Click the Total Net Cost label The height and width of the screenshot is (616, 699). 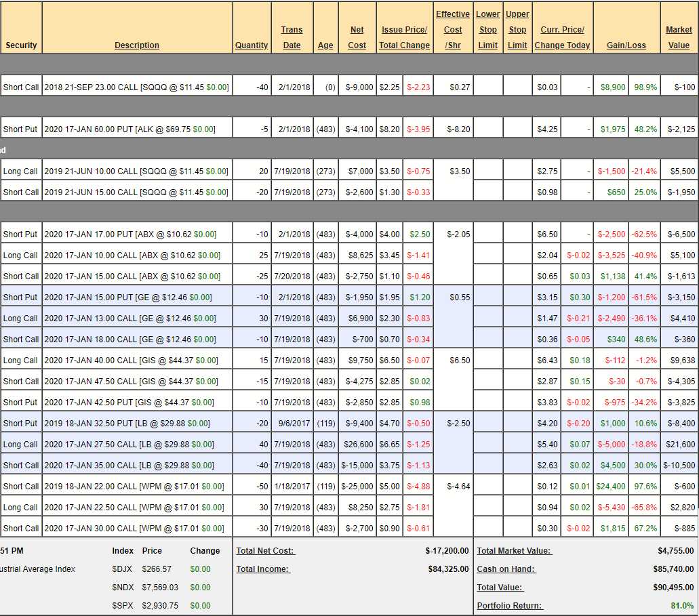[265, 551]
